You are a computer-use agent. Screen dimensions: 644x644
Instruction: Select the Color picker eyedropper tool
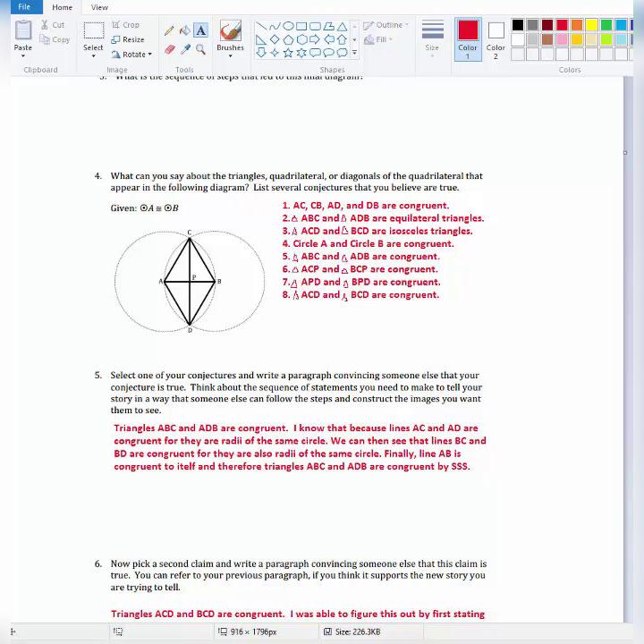click(x=185, y=50)
